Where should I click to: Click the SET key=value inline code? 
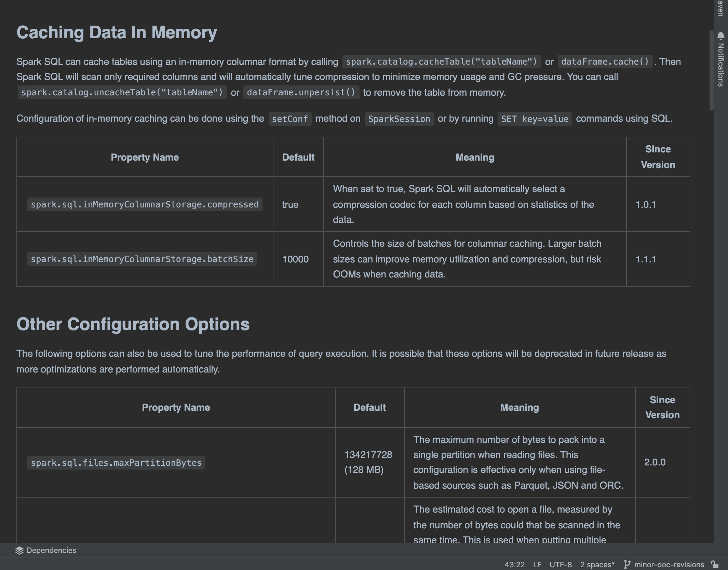coord(535,119)
